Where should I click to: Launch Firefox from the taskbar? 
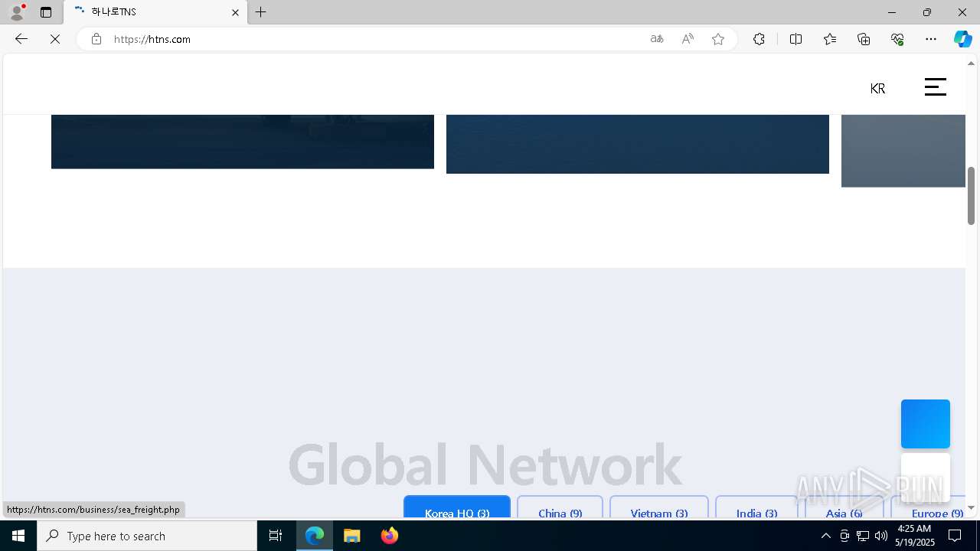pos(389,536)
